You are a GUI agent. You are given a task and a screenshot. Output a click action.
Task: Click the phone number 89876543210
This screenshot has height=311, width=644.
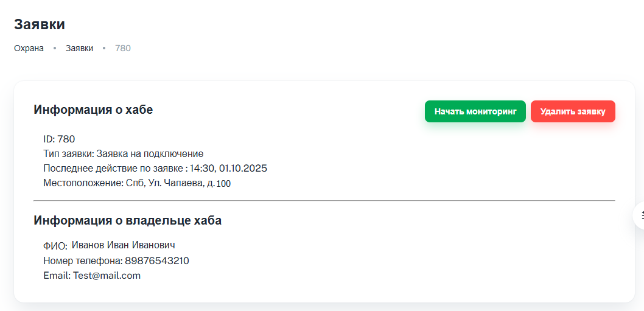click(x=157, y=261)
